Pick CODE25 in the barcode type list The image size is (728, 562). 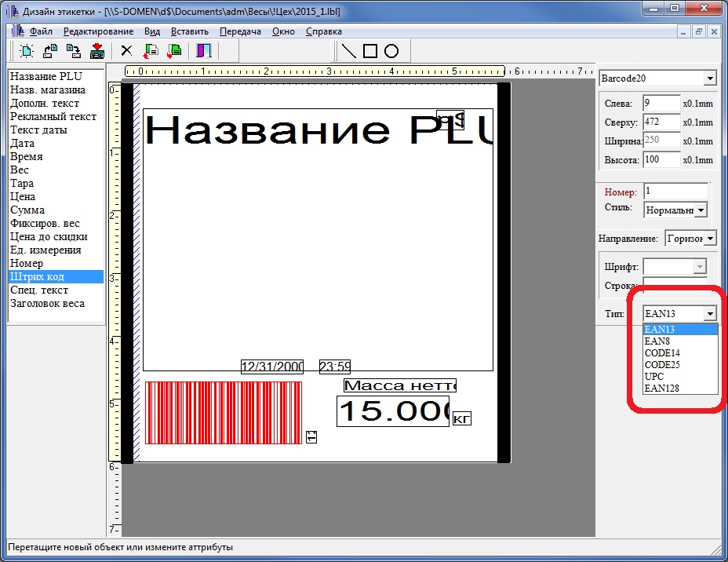pyautogui.click(x=661, y=365)
